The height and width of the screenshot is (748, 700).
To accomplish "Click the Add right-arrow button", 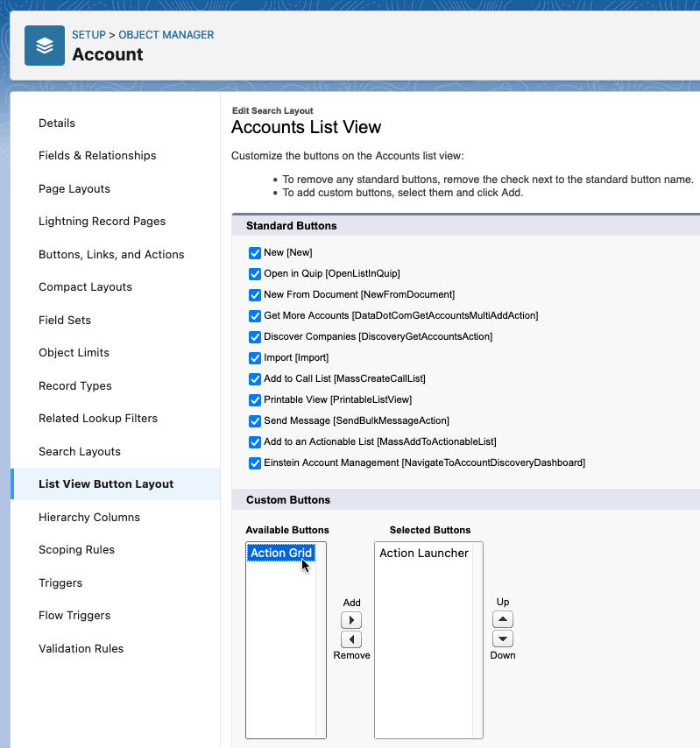I will tap(351, 620).
